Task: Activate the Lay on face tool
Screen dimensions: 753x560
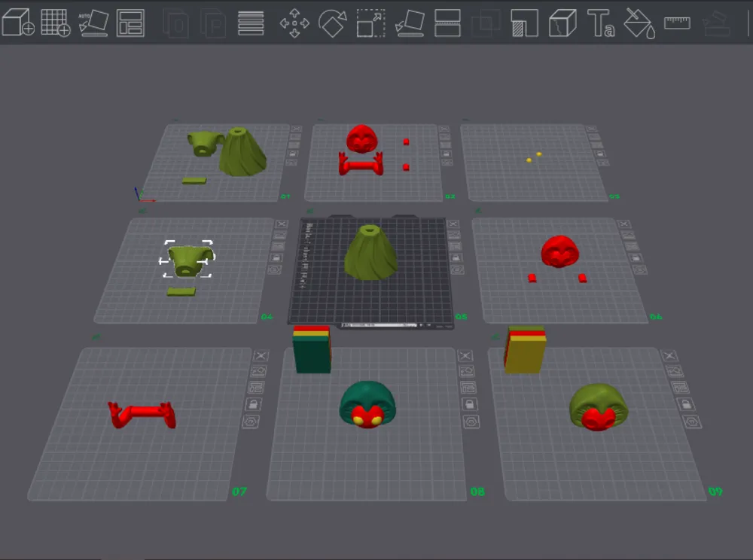Action: [x=410, y=23]
